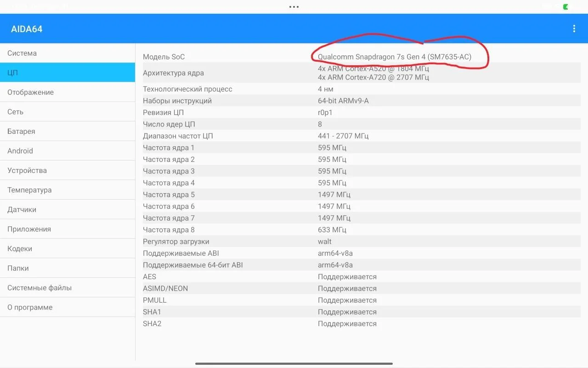The image size is (588, 368).
Task: Select the SHA1 row's Поддерживается value
Action: pyautogui.click(x=347, y=312)
